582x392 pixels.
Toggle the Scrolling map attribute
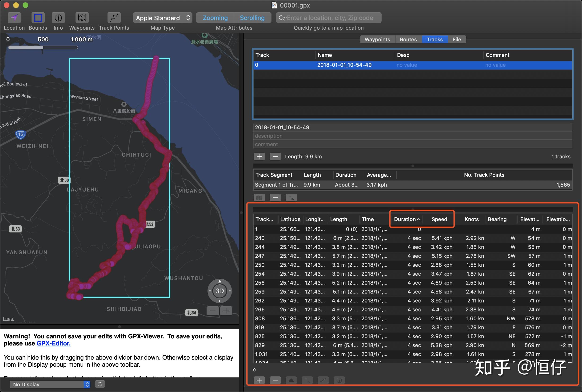(252, 18)
